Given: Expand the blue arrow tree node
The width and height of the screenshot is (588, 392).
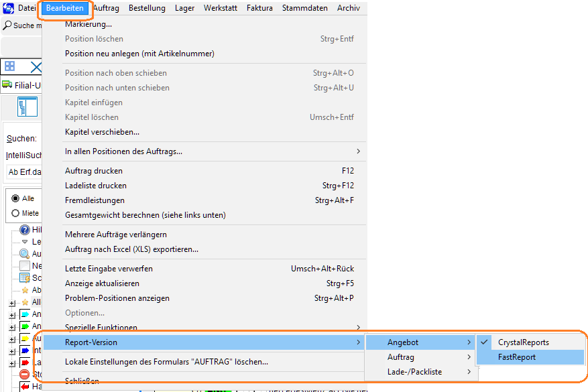Looking at the screenshot, I should click(12, 351).
